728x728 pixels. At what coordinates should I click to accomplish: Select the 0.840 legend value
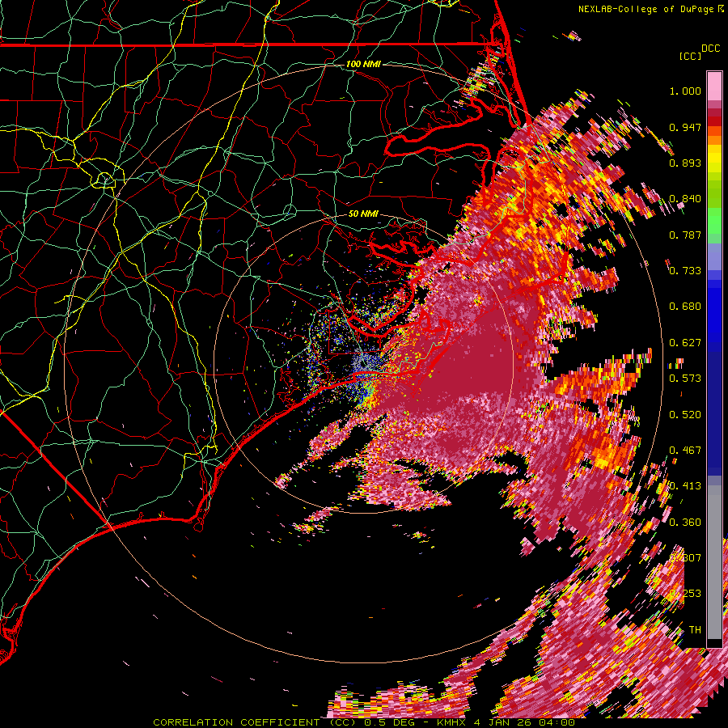685,199
